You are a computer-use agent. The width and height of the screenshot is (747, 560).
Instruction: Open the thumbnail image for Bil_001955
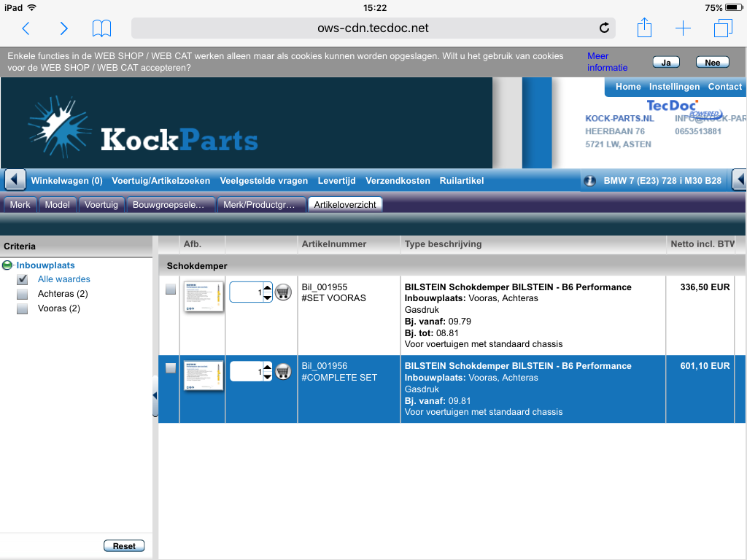[204, 297]
